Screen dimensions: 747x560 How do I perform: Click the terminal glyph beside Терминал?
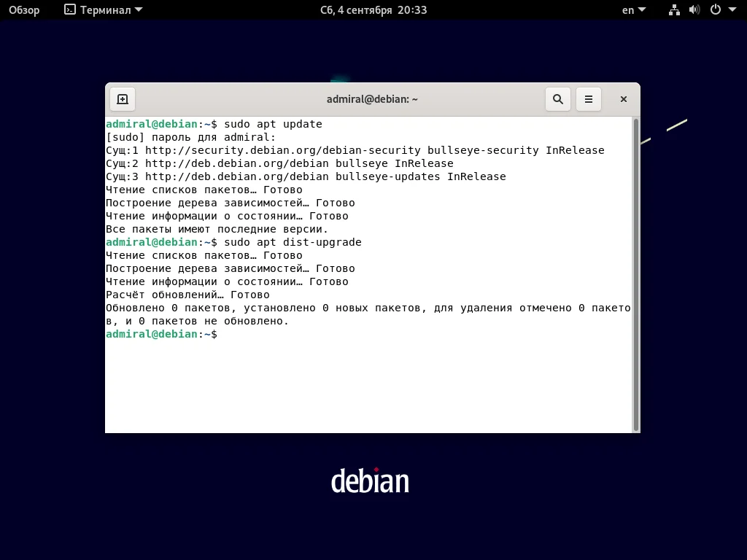(71, 10)
